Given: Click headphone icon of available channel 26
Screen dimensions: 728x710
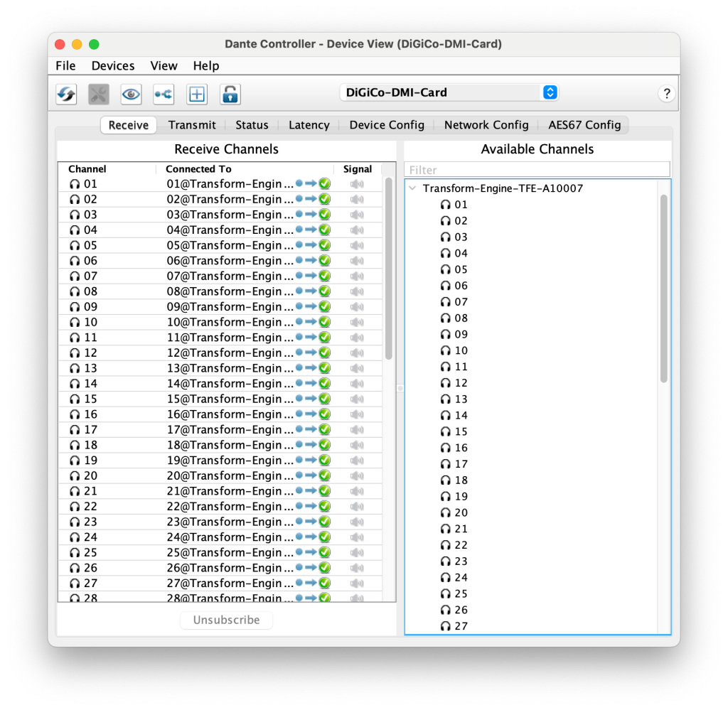Looking at the screenshot, I should coord(445,611).
